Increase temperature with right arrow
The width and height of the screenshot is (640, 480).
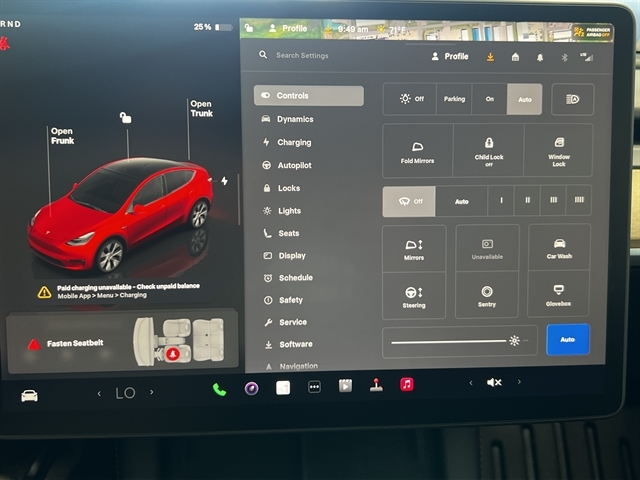tap(152, 392)
